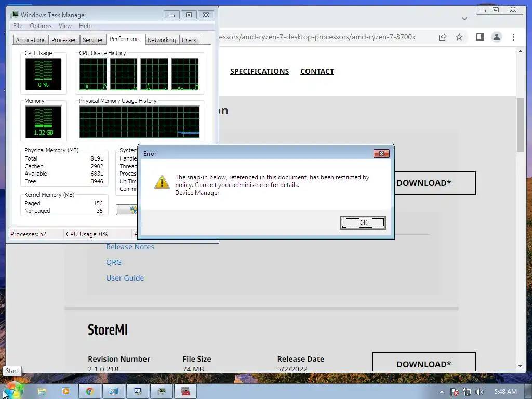Click the Nonpaged kernel memory value 35
Image resolution: width=532 pixels, height=399 pixels.
(x=99, y=211)
